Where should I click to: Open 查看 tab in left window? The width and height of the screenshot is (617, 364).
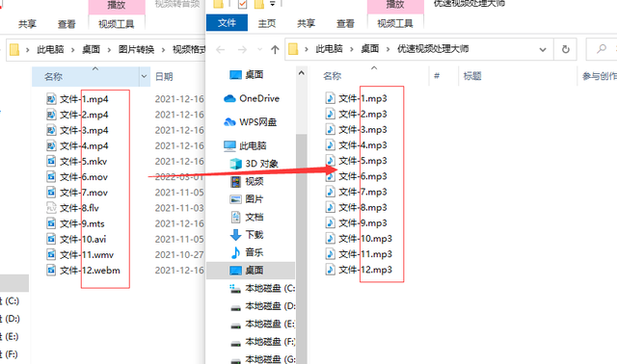[x=67, y=24]
